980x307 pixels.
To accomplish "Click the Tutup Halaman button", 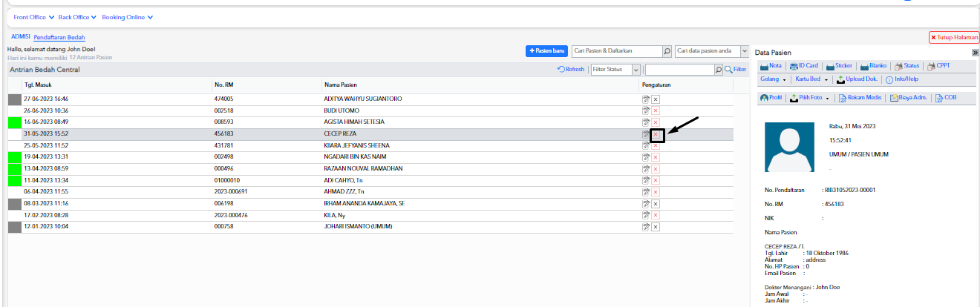I will [x=953, y=37].
